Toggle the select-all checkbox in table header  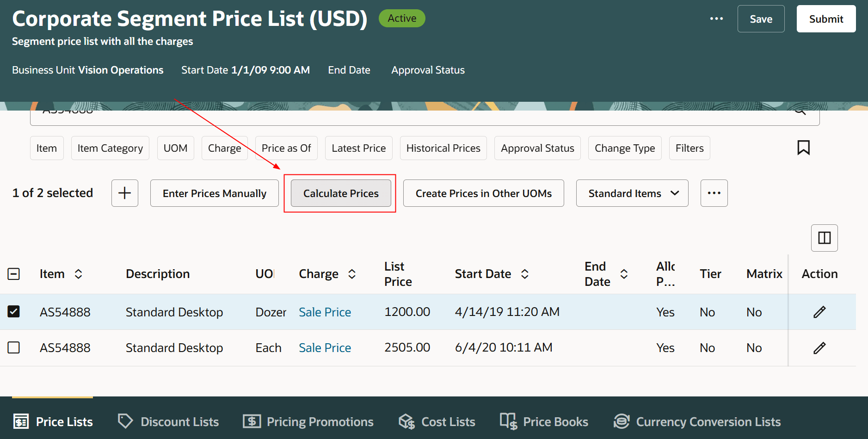coord(14,273)
